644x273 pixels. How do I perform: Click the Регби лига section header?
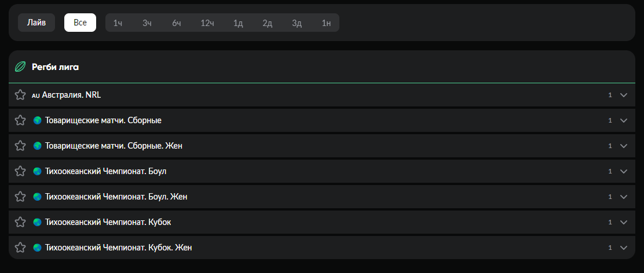coord(56,67)
